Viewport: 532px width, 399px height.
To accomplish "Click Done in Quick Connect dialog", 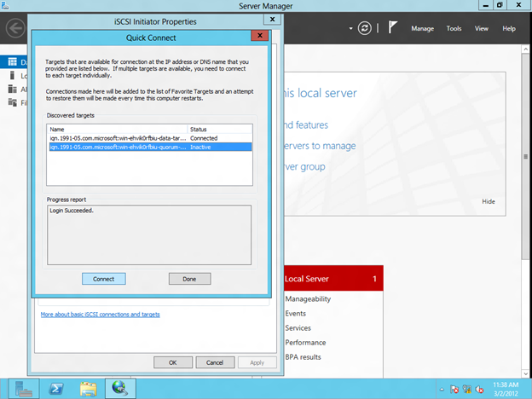I will tap(189, 279).
